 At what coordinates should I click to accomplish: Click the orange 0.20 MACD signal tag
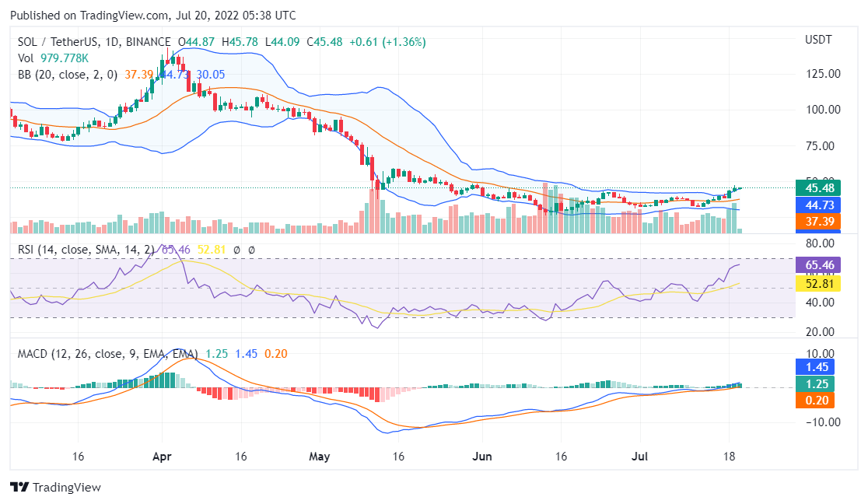[820, 401]
